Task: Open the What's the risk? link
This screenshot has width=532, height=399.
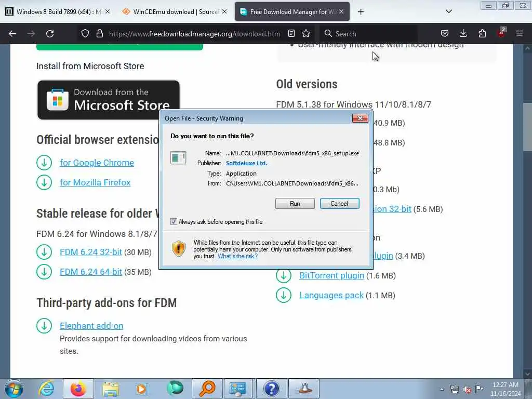Action: (237, 256)
